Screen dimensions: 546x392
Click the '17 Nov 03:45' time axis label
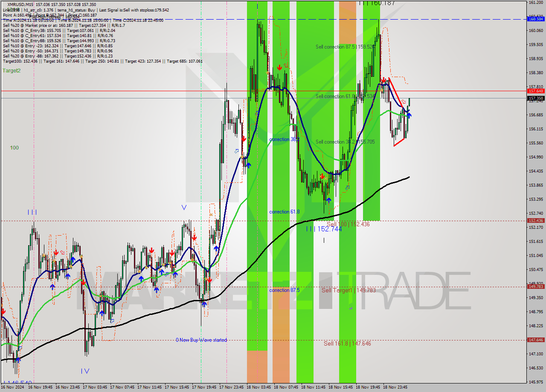point(95,388)
